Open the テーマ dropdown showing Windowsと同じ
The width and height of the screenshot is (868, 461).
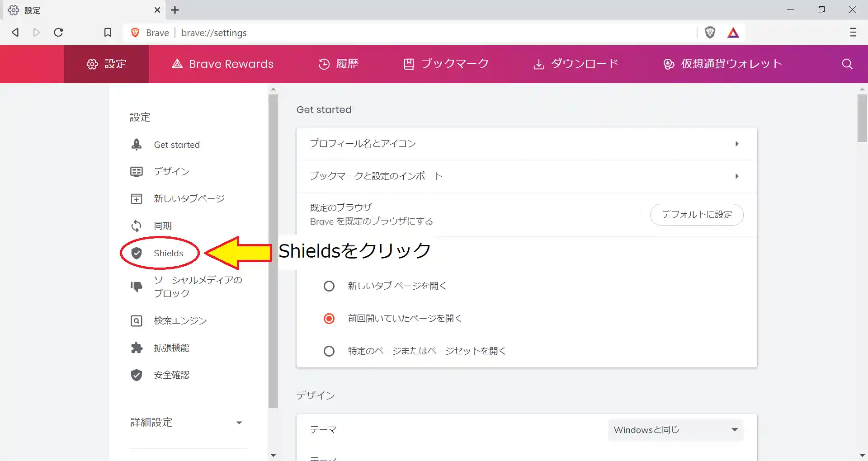(x=675, y=430)
